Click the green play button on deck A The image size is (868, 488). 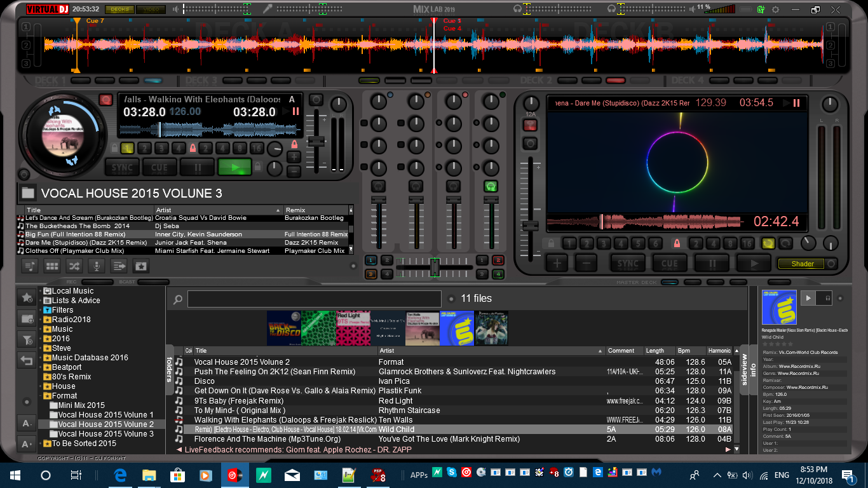tap(234, 168)
